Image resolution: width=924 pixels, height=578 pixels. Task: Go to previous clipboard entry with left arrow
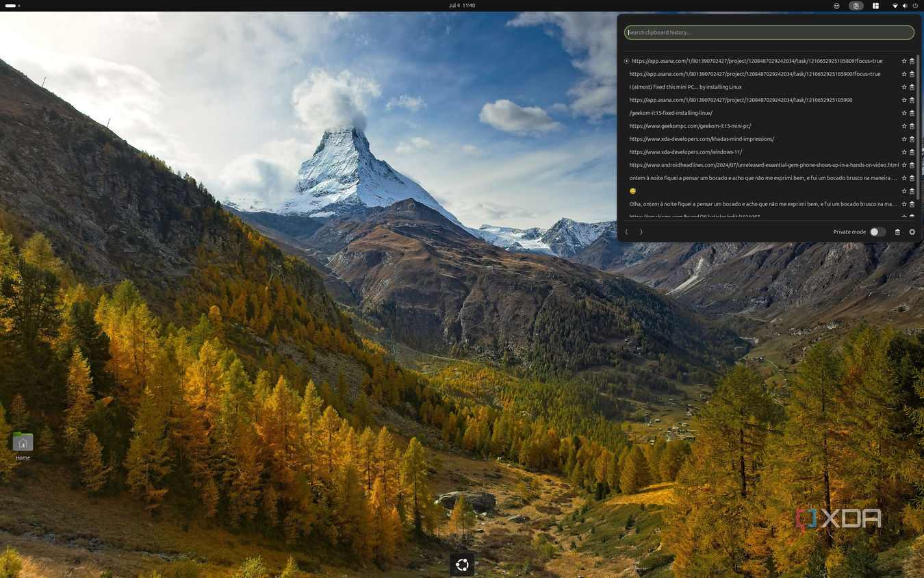click(x=626, y=232)
